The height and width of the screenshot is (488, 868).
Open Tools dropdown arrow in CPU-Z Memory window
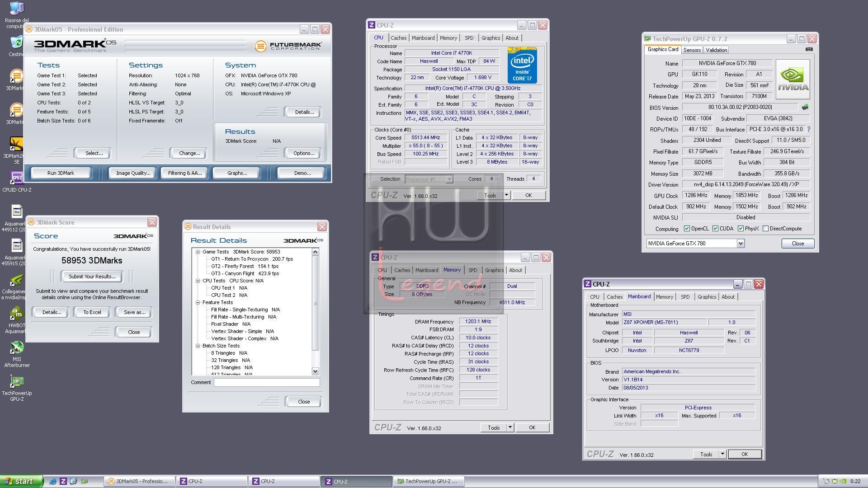click(510, 427)
